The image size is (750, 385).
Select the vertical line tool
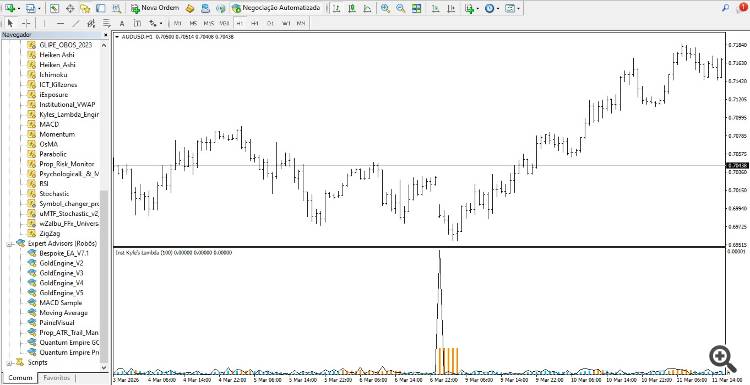point(44,23)
